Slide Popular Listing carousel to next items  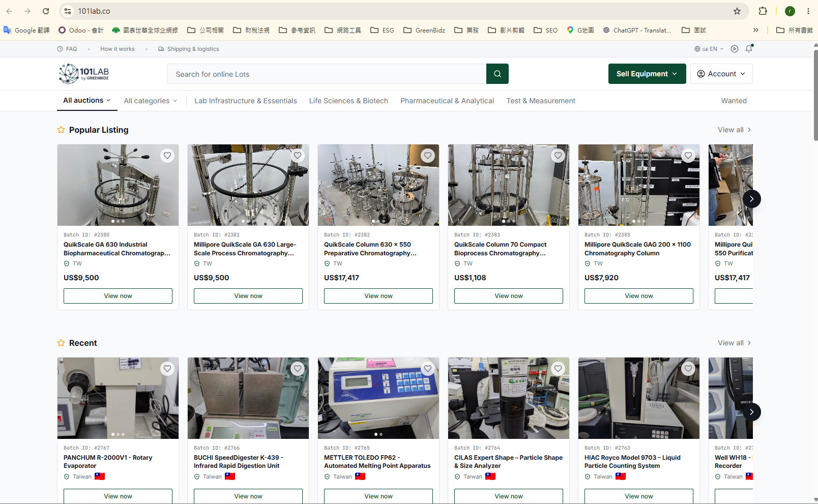tap(751, 199)
